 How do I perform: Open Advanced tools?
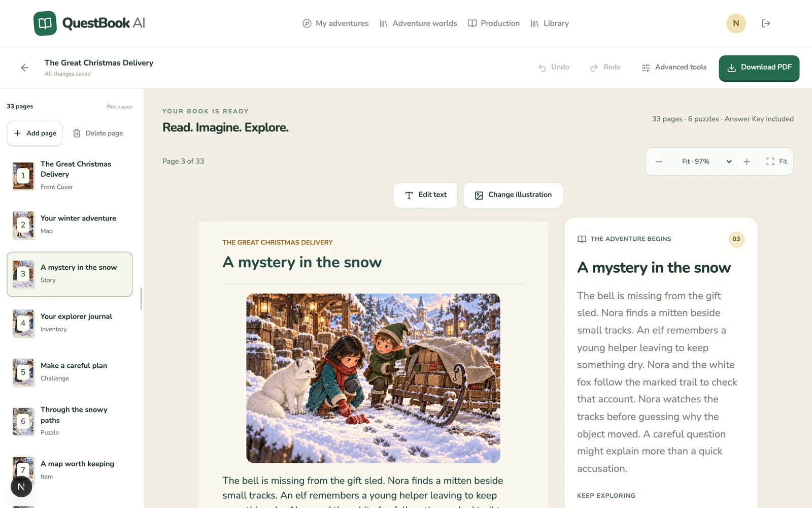coord(674,67)
